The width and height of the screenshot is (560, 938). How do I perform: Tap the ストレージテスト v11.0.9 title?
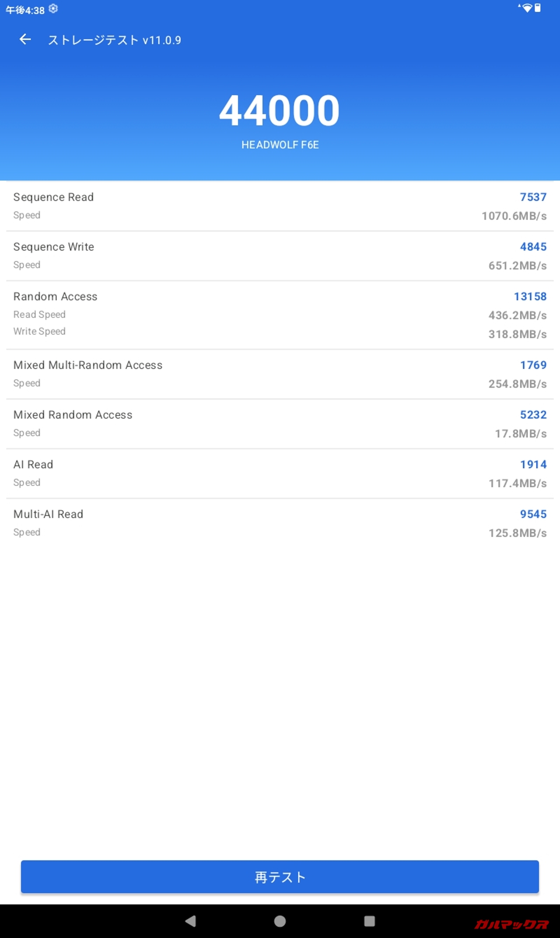pos(115,40)
